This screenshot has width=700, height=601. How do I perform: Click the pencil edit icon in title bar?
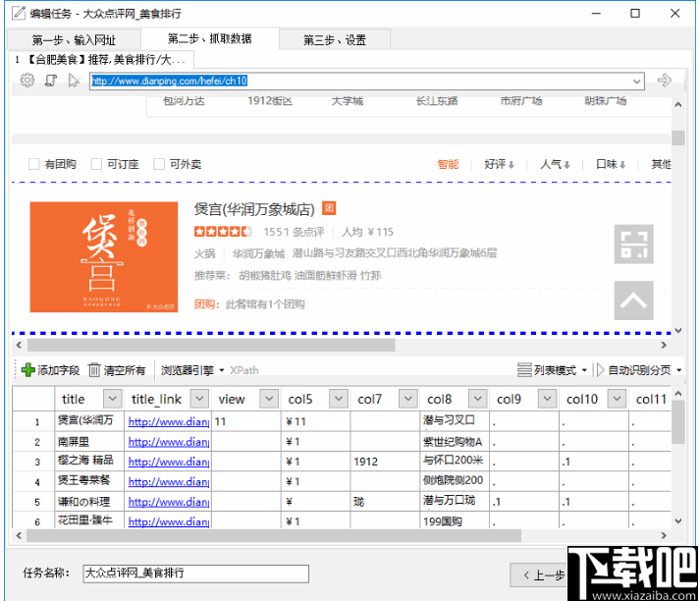click(x=19, y=13)
